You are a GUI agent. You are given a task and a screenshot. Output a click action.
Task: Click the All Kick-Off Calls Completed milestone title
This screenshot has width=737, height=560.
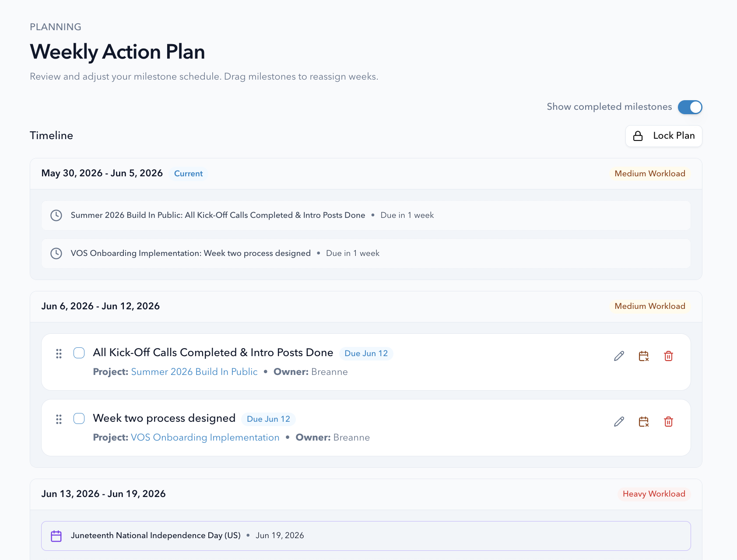[x=213, y=353]
